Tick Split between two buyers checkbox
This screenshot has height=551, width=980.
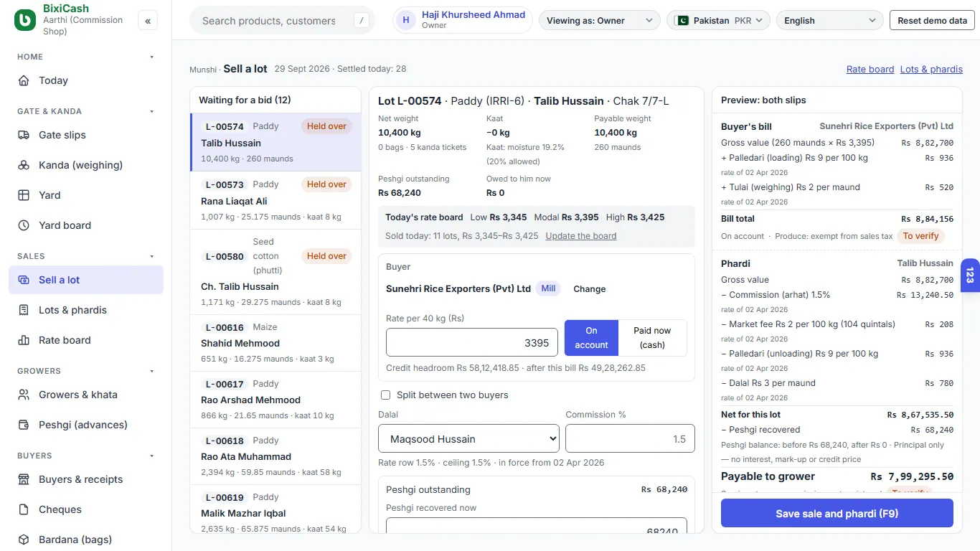pyautogui.click(x=385, y=395)
